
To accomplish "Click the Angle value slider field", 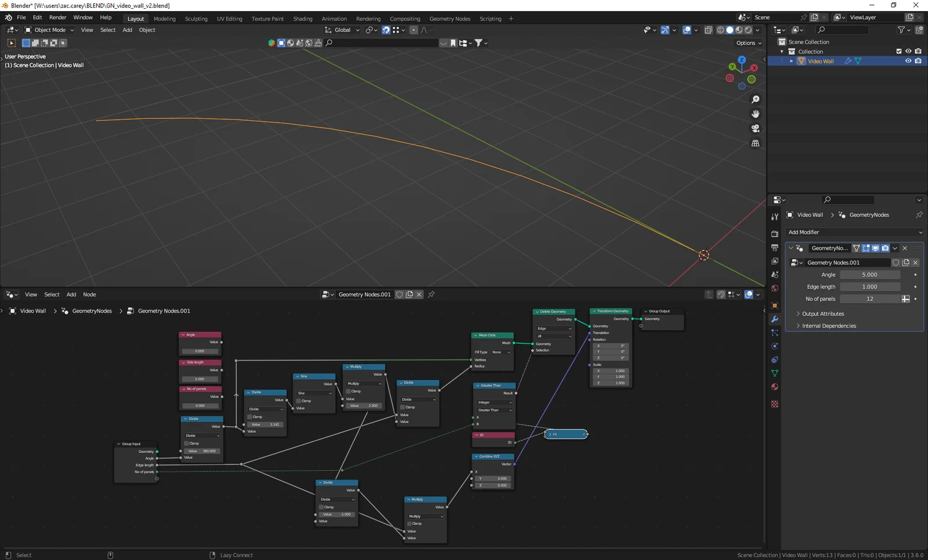I will [x=869, y=275].
